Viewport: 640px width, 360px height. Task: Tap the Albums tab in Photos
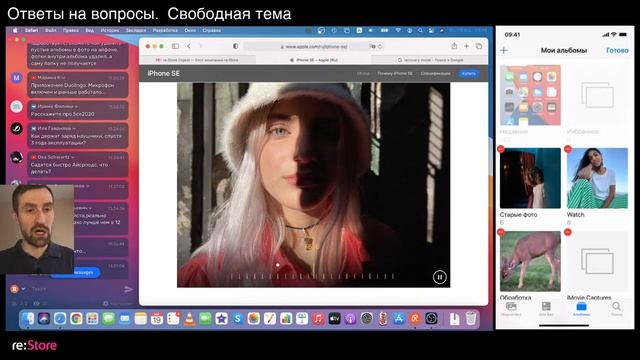coord(581,309)
